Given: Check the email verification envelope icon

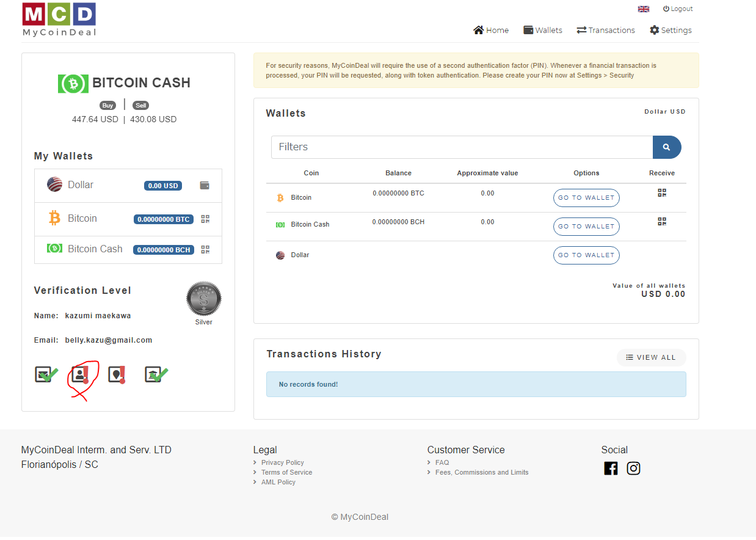Looking at the screenshot, I should pyautogui.click(x=46, y=374).
